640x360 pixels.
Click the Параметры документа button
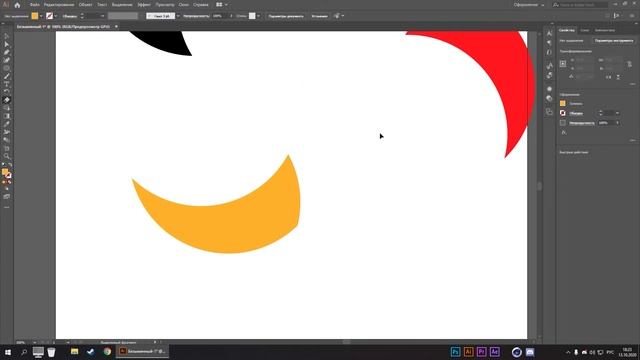(286, 16)
